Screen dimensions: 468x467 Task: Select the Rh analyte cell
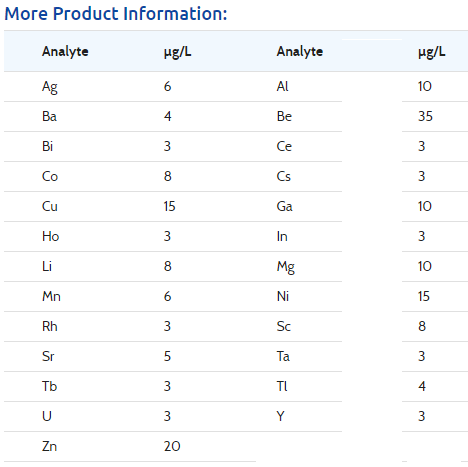point(50,326)
